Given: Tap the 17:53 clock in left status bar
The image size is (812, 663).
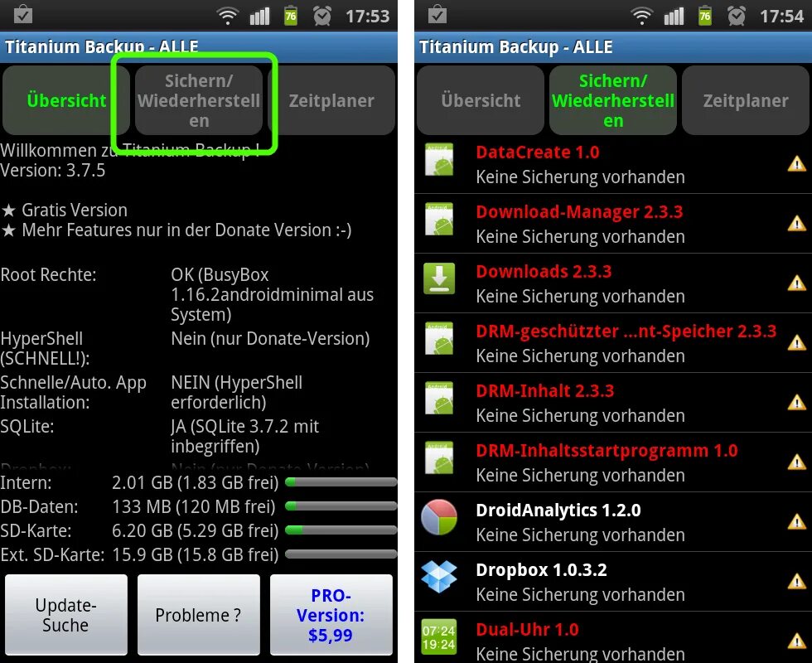Looking at the screenshot, I should click(367, 17).
